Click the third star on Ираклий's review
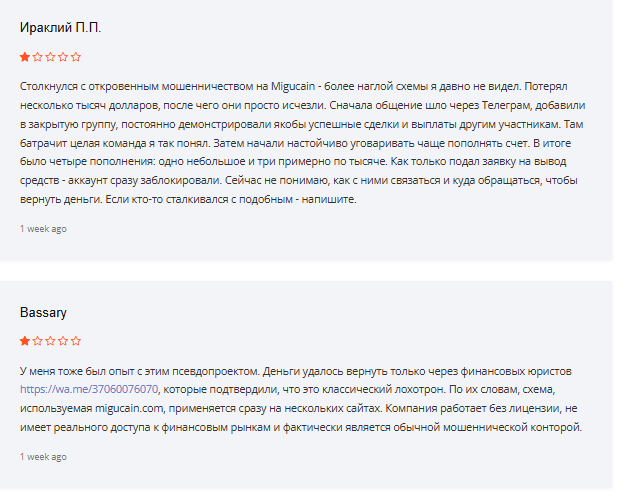 (50, 57)
